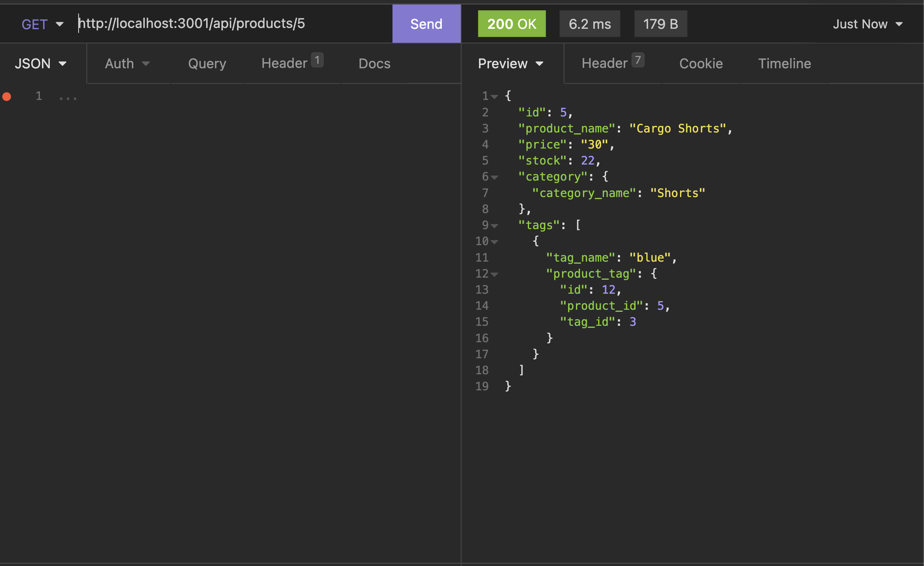Collapse the "product_tag" object fold arrow
This screenshot has width=924, height=566.
click(x=495, y=274)
